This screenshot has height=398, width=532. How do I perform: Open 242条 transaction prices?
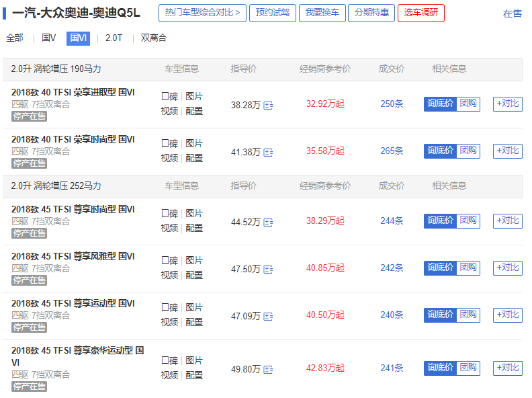[x=392, y=268]
